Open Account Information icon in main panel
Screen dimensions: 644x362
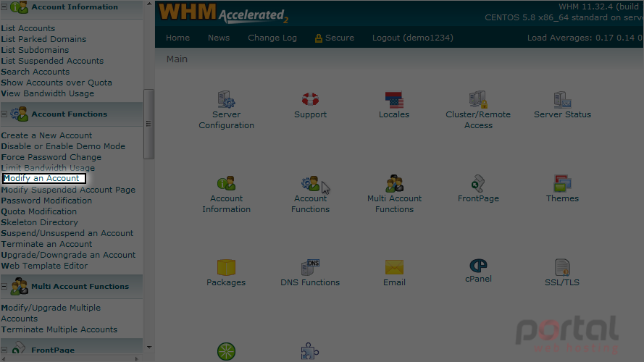(x=226, y=183)
